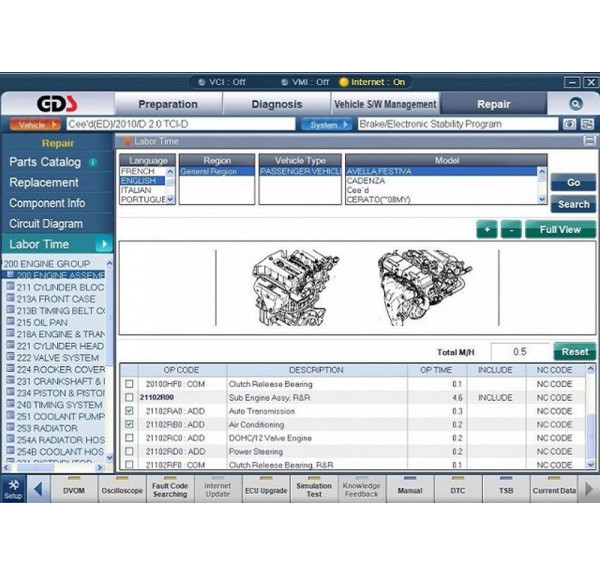600x575 pixels.
Task: Open the System selector dropdown
Action: coord(325,125)
